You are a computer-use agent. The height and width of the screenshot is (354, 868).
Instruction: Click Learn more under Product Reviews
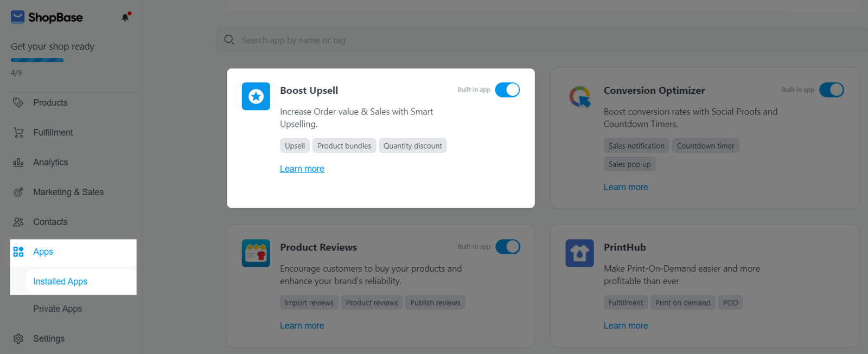[x=302, y=325]
